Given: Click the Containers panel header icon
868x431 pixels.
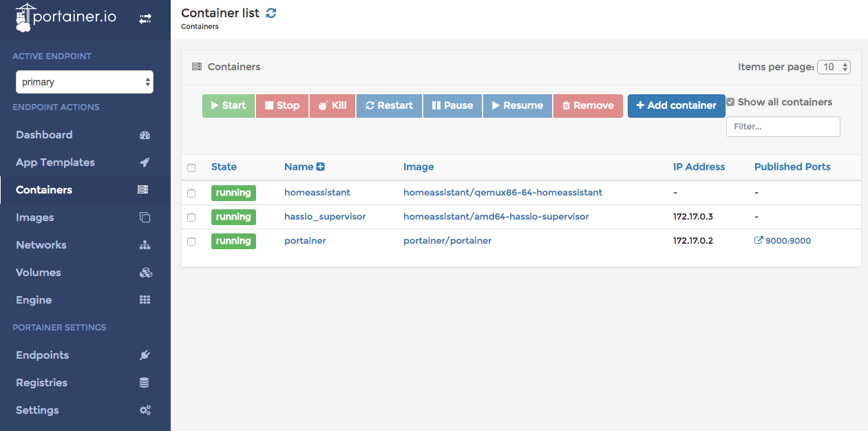Looking at the screenshot, I should pos(196,67).
